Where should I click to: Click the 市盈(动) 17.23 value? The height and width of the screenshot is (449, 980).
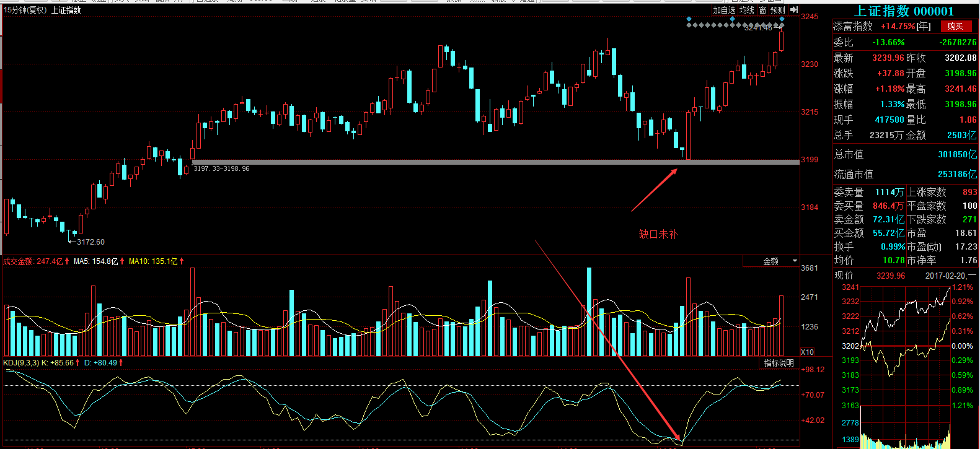click(966, 246)
